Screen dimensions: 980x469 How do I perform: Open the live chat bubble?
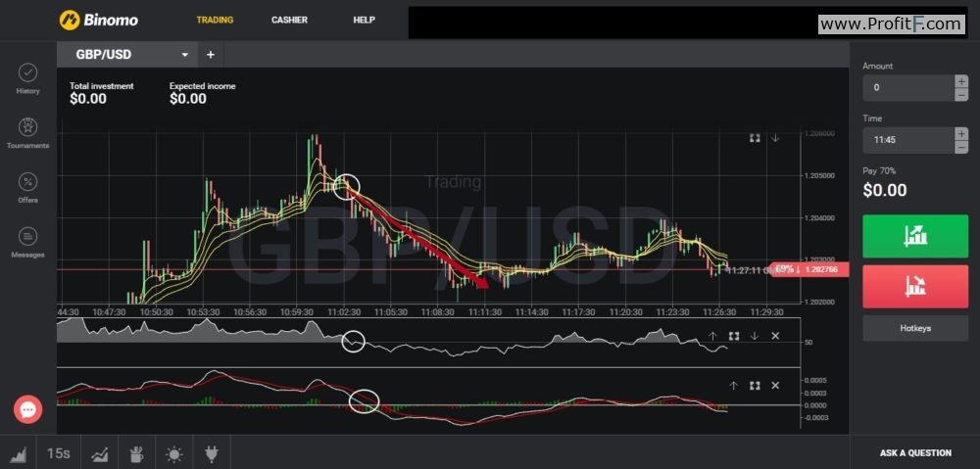click(28, 409)
